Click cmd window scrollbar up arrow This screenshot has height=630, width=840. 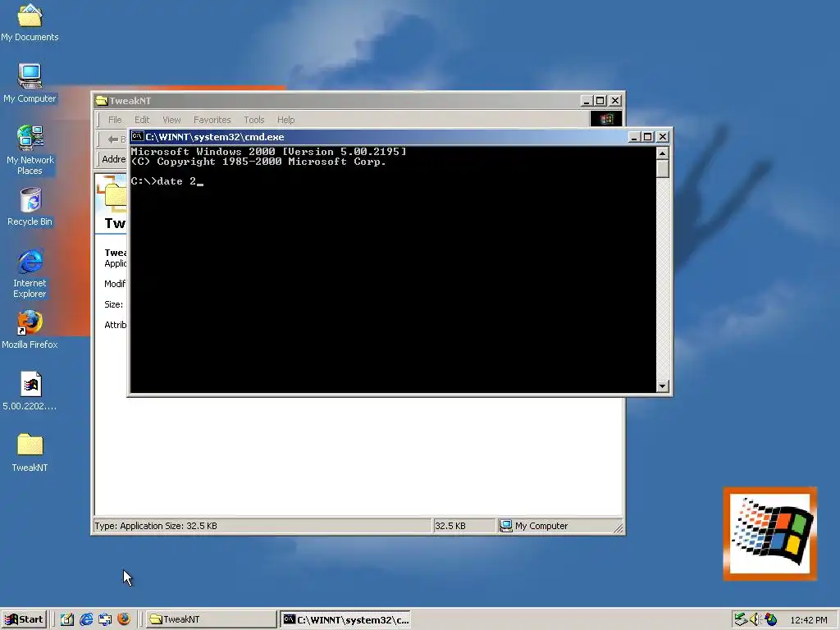663,153
